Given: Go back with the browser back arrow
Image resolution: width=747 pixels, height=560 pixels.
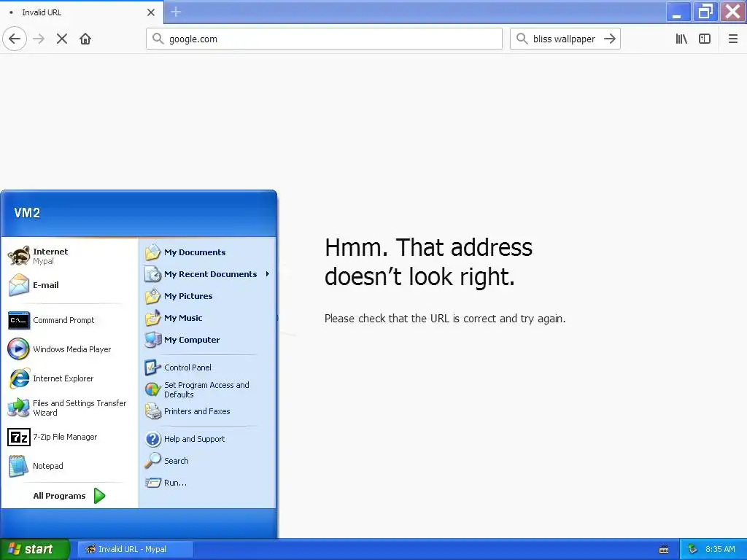Looking at the screenshot, I should [15, 39].
